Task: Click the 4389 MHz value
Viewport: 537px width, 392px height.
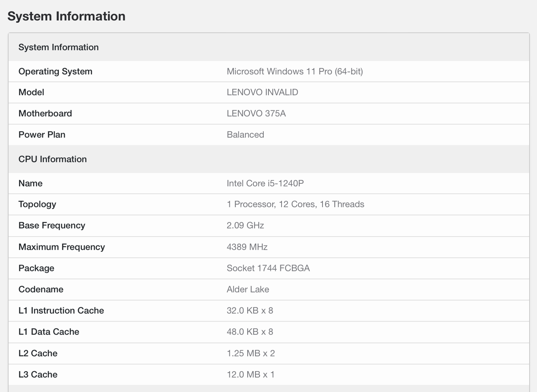Action: click(247, 247)
